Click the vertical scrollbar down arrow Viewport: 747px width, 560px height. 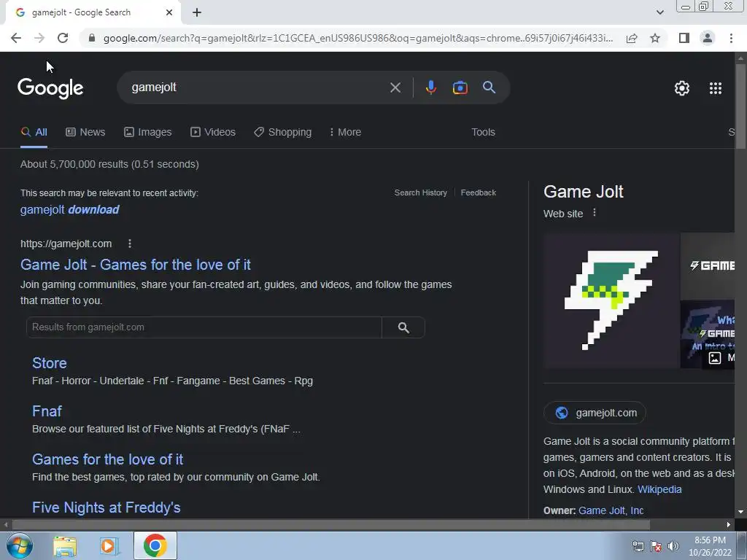(x=741, y=513)
